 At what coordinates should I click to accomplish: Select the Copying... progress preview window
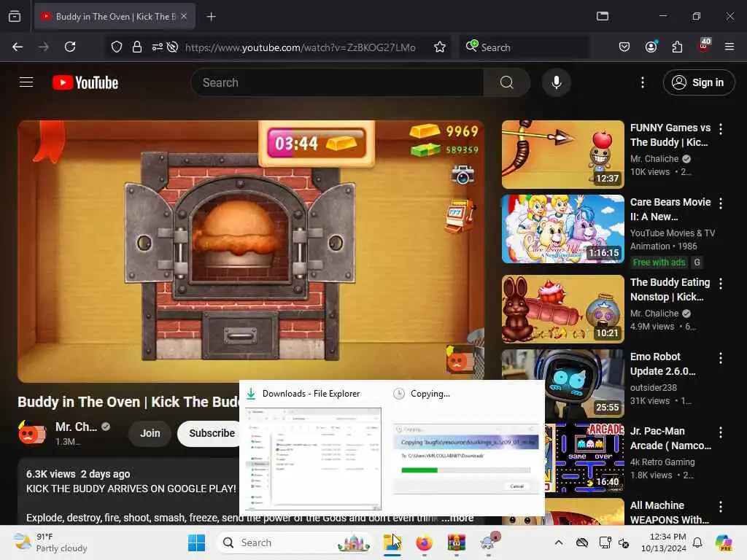[x=466, y=459]
